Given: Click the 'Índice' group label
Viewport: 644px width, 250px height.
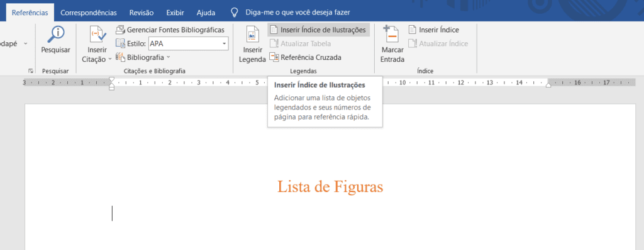Looking at the screenshot, I should [425, 71].
